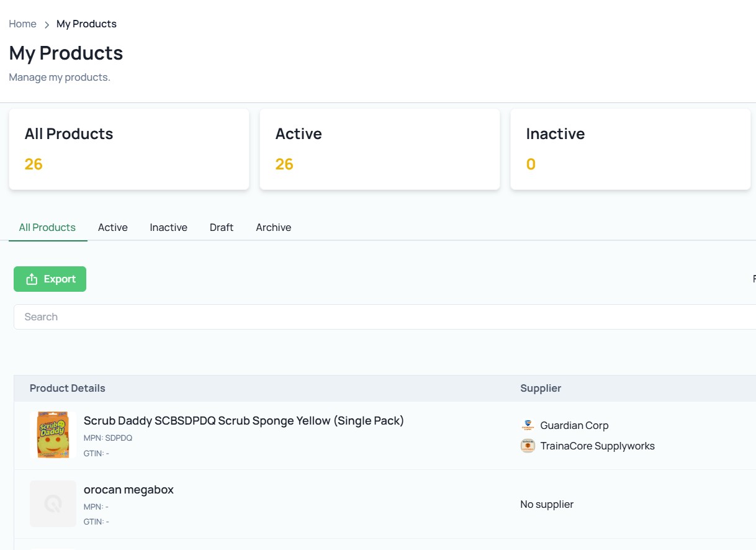Open the Active summary card
Image resolution: width=756 pixels, height=550 pixels.
[x=380, y=149]
